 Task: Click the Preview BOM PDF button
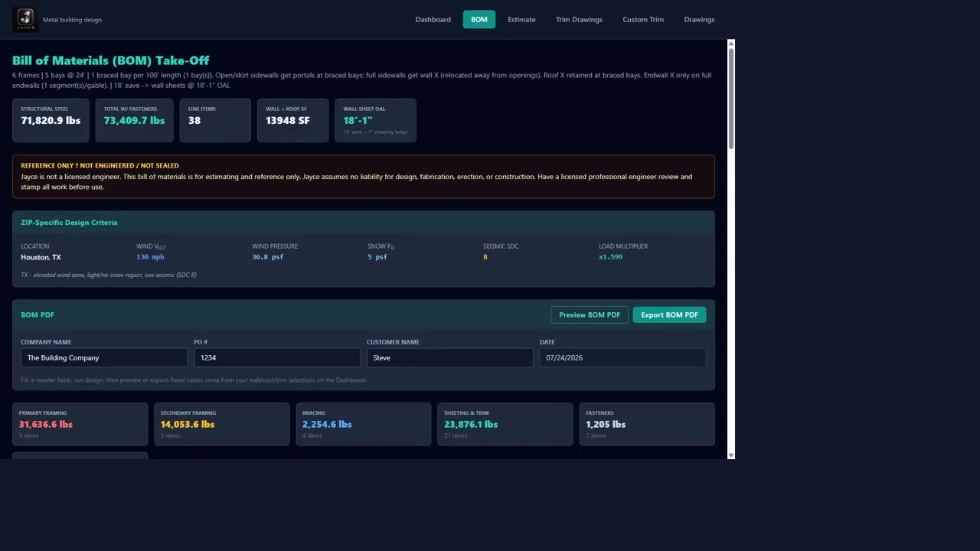click(590, 315)
